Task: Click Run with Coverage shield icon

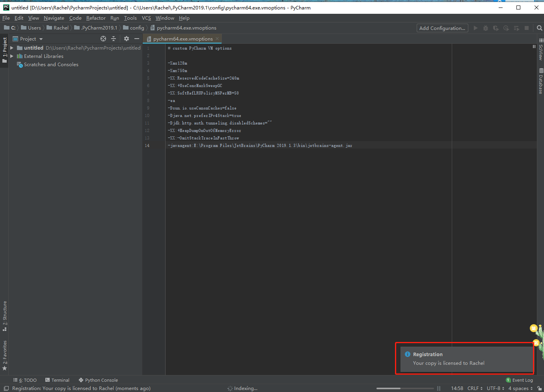Action: 496,28
